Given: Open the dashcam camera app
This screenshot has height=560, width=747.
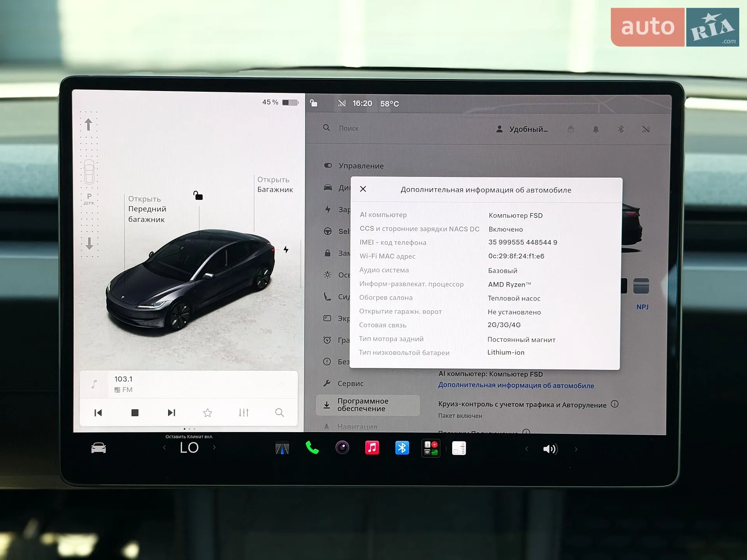Looking at the screenshot, I should (x=342, y=448).
